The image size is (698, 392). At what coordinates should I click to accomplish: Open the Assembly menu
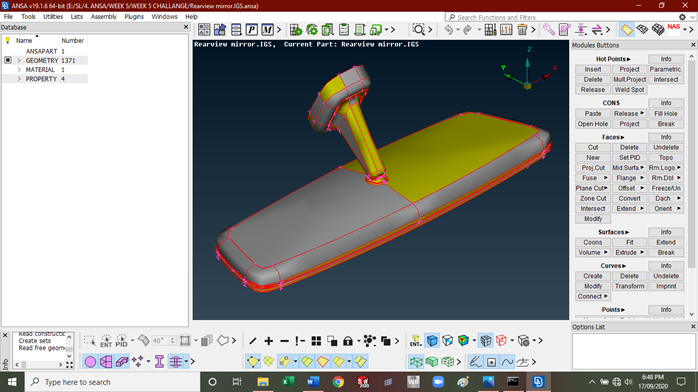tap(104, 16)
